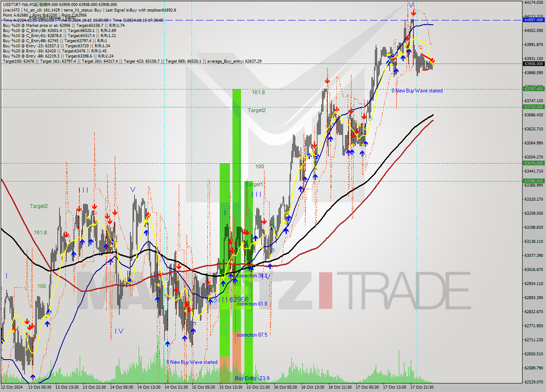Select the 17 Oct 05:30 time label
The width and height of the screenshot is (546, 392).
coord(367,387)
